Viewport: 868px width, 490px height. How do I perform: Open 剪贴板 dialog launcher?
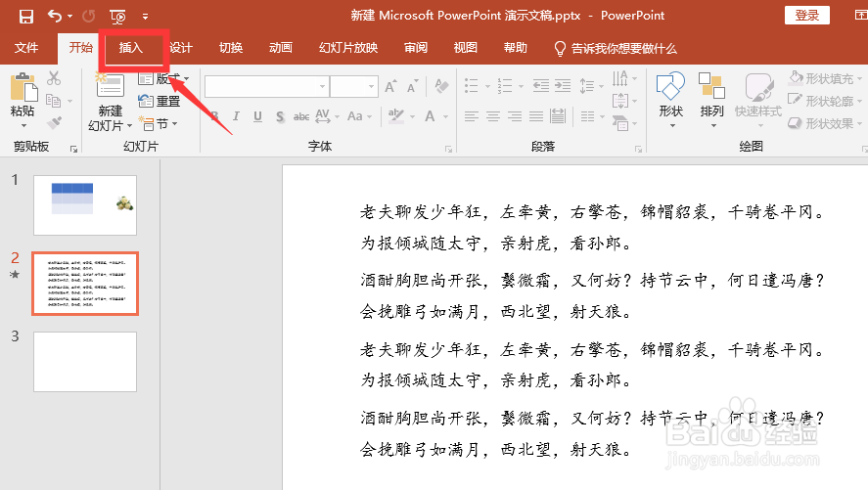73,149
